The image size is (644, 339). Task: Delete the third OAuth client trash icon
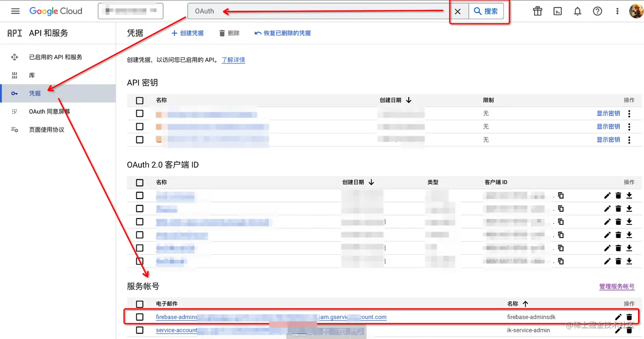click(618, 222)
